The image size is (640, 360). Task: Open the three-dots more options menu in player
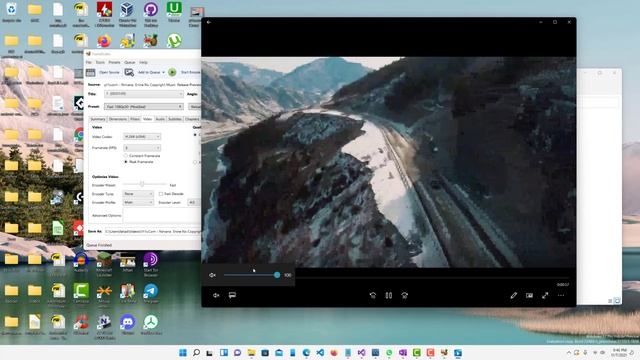(561, 295)
